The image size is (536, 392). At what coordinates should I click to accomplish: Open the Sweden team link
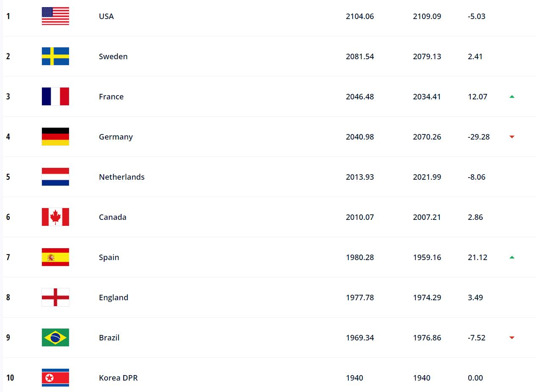(x=113, y=56)
